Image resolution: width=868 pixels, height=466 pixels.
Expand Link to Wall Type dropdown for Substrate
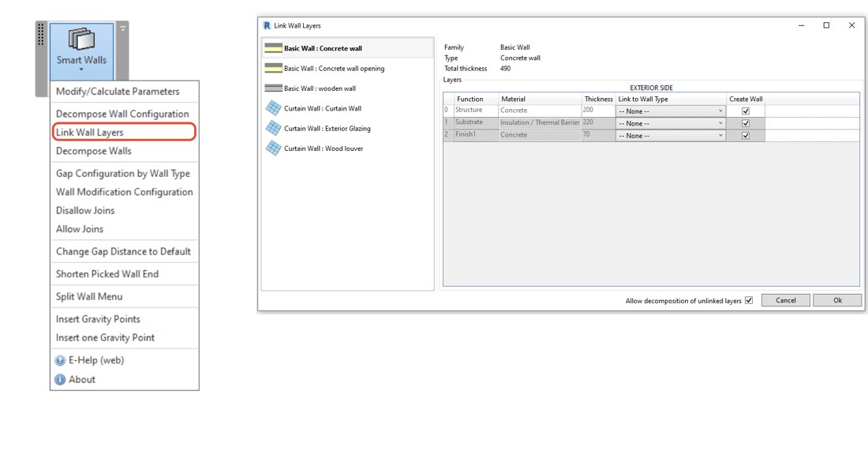[670, 123]
